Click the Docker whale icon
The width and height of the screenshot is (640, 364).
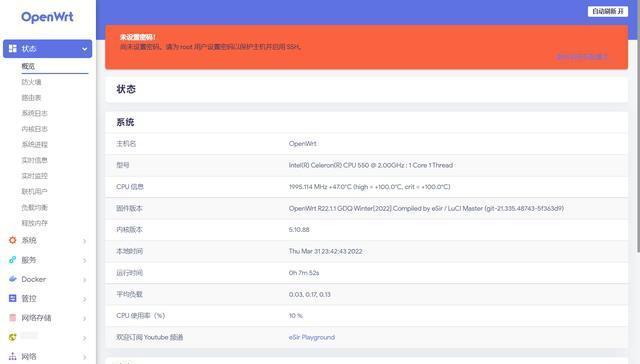click(13, 279)
